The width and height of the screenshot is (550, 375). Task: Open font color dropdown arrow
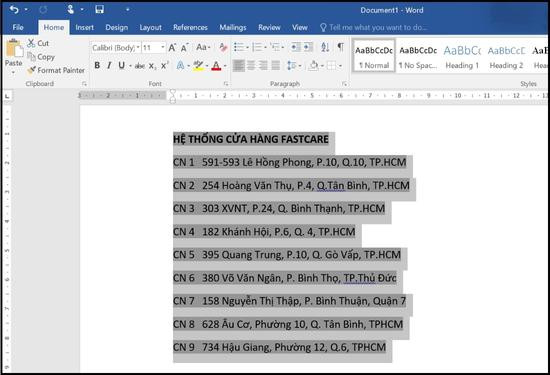pos(225,66)
